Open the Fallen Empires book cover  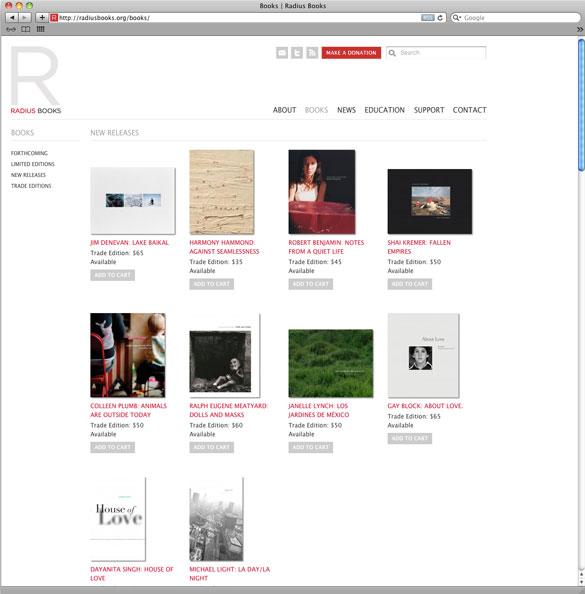pos(430,202)
